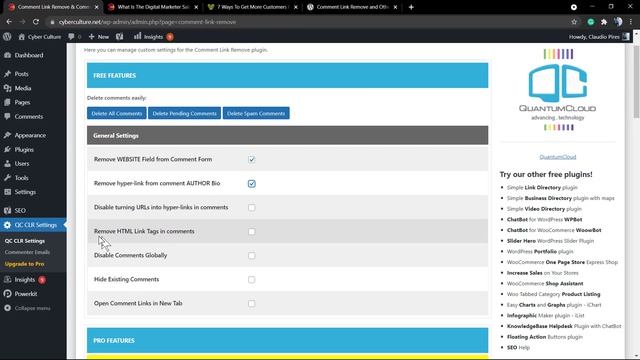640x360 pixels.
Task: Open Upgrade to Pro submenu item
Action: click(24, 264)
